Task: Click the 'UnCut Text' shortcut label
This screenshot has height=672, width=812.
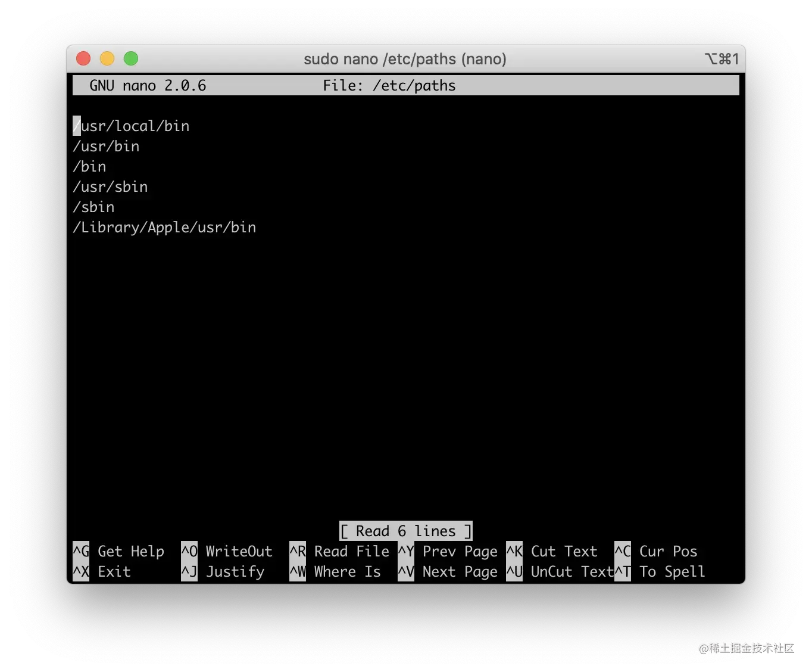Action: coord(573,571)
